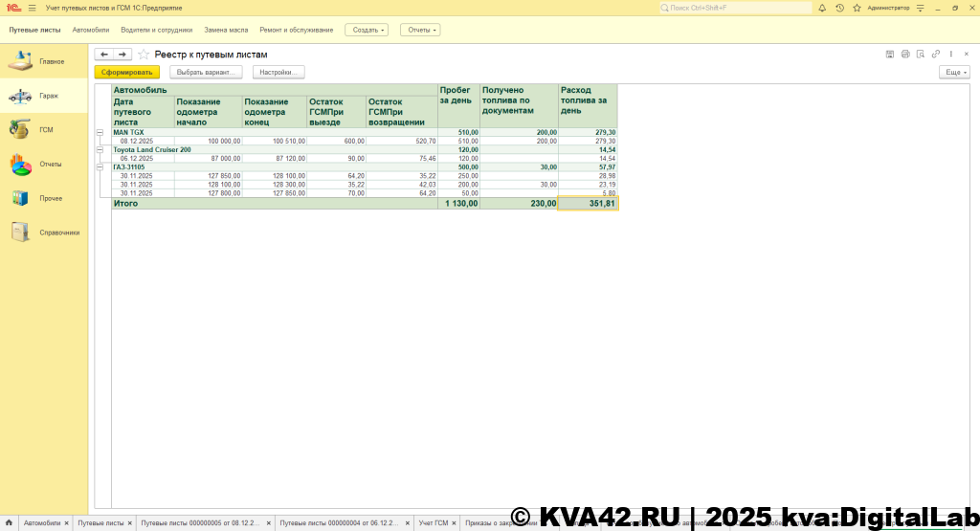Image resolution: width=980 pixels, height=531 pixels.
Task: Open the history clock icon
Action: 839,8
